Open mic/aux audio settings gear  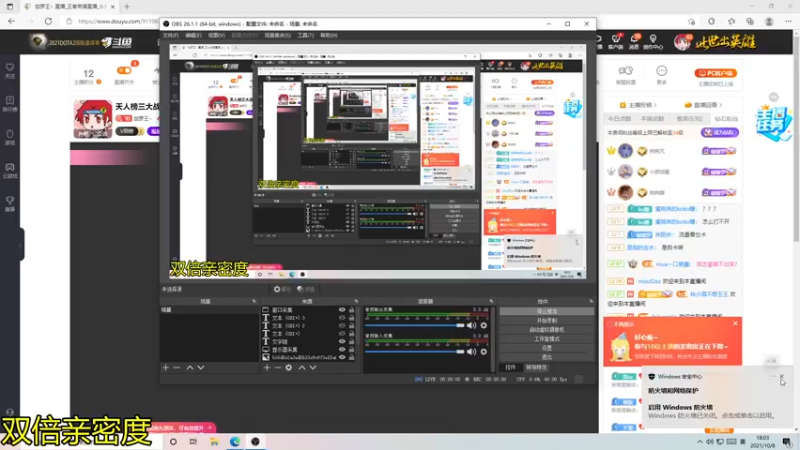click(x=484, y=352)
